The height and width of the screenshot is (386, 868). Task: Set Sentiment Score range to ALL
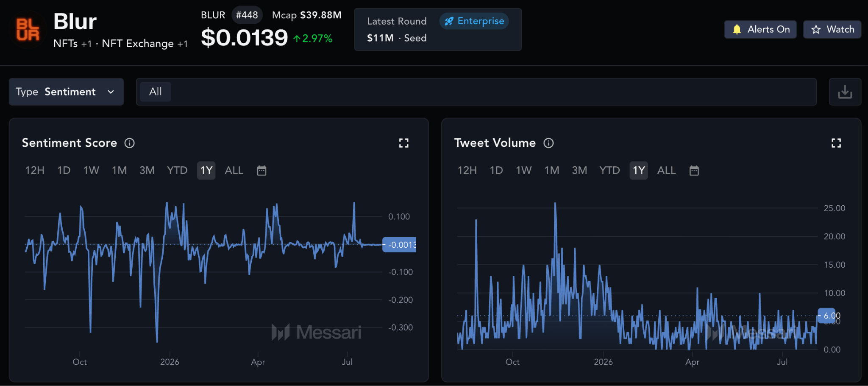pyautogui.click(x=234, y=171)
